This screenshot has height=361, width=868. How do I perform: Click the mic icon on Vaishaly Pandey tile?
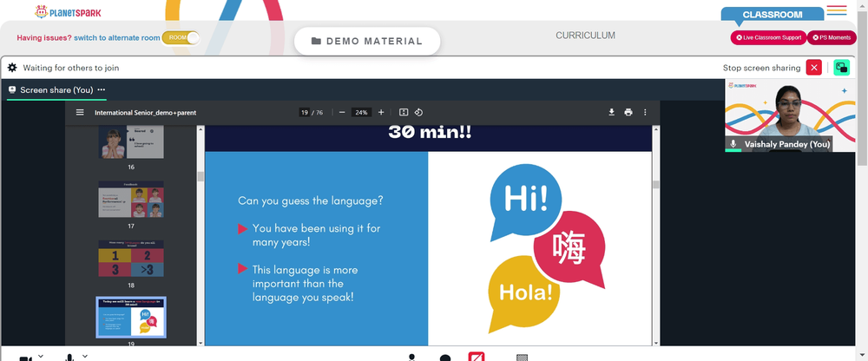point(733,144)
